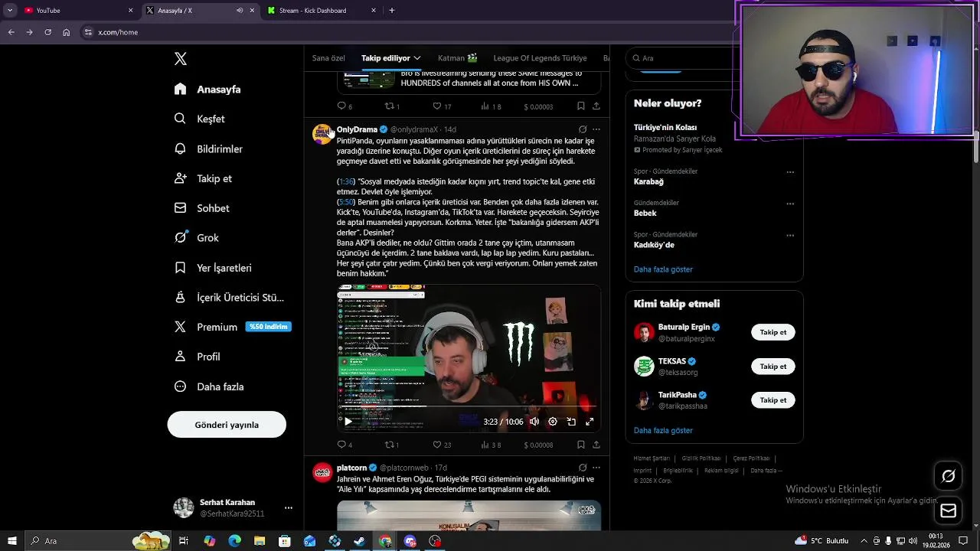Viewport: 980px width, 551px height.
Task: Open Steam from the Windows taskbar
Action: tap(360, 541)
